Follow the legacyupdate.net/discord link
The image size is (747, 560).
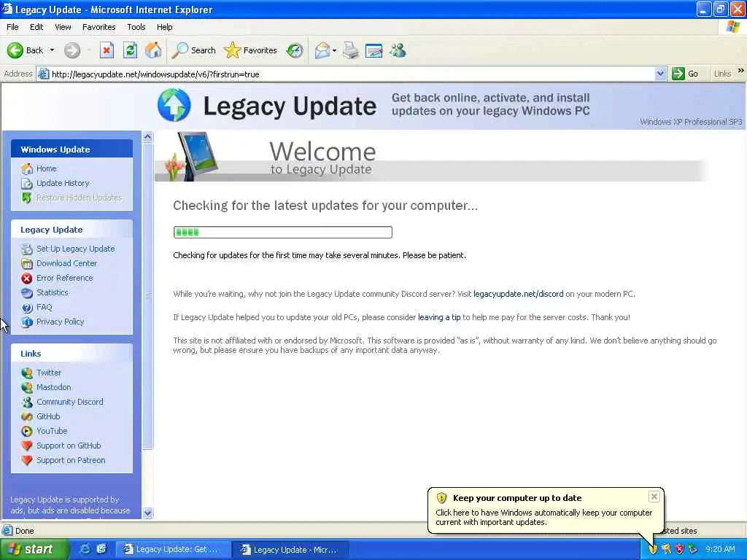coord(519,294)
